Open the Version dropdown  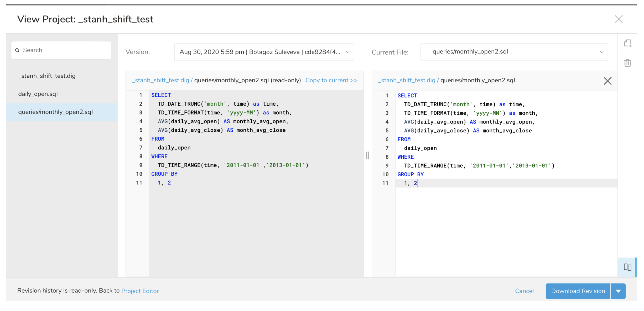[264, 52]
